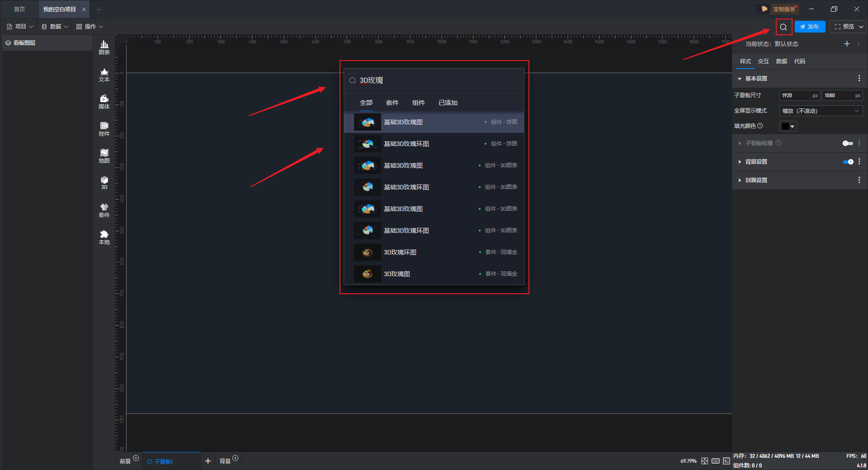
Task: Open more options for 基本设置 section
Action: tap(859, 79)
